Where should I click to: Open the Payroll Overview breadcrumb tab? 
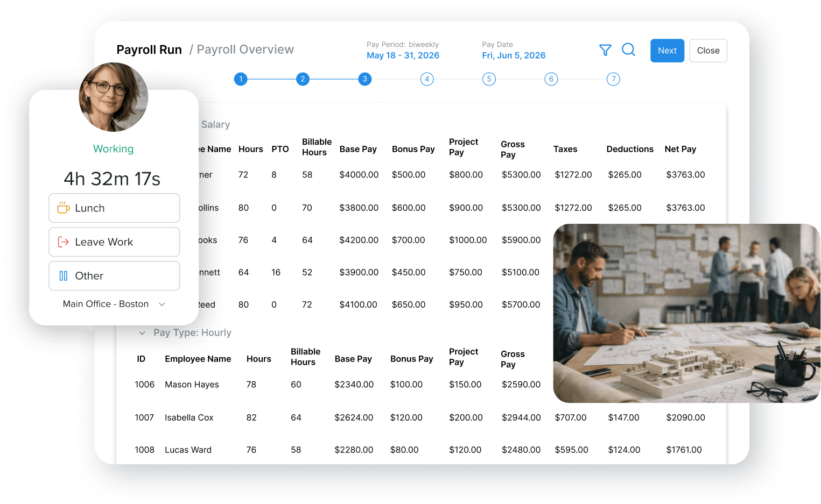point(245,49)
